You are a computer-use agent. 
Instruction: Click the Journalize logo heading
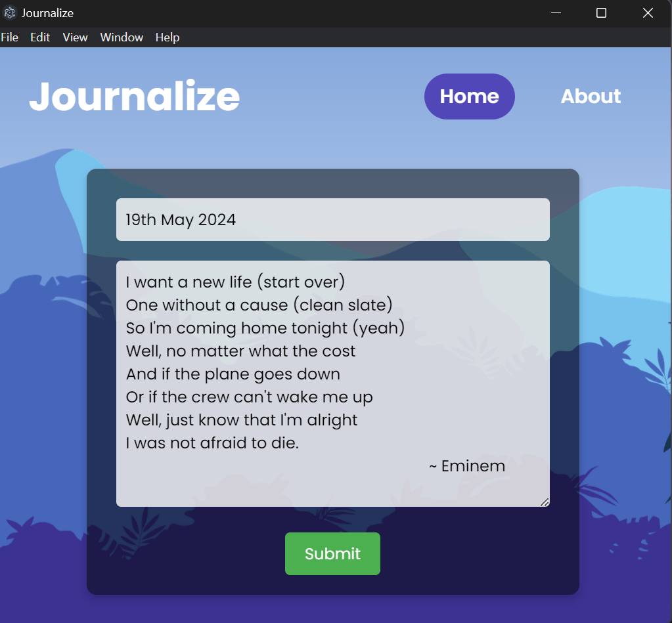pyautogui.click(x=134, y=97)
